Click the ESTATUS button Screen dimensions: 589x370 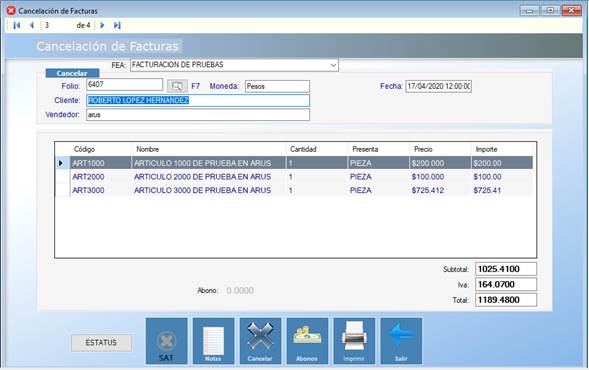point(101,343)
